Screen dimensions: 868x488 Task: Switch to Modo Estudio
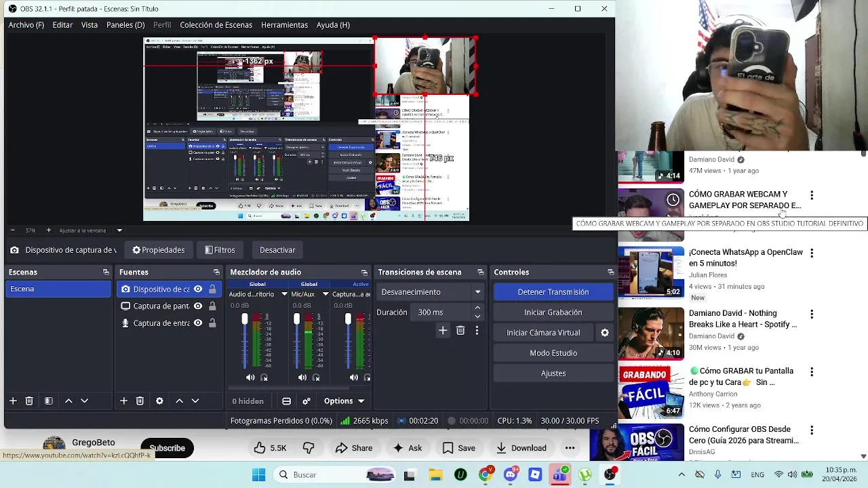553,352
